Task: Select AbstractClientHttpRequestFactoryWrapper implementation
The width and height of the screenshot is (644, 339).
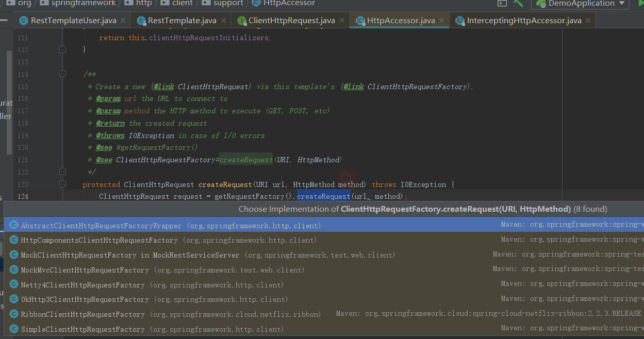Action: pos(324,225)
